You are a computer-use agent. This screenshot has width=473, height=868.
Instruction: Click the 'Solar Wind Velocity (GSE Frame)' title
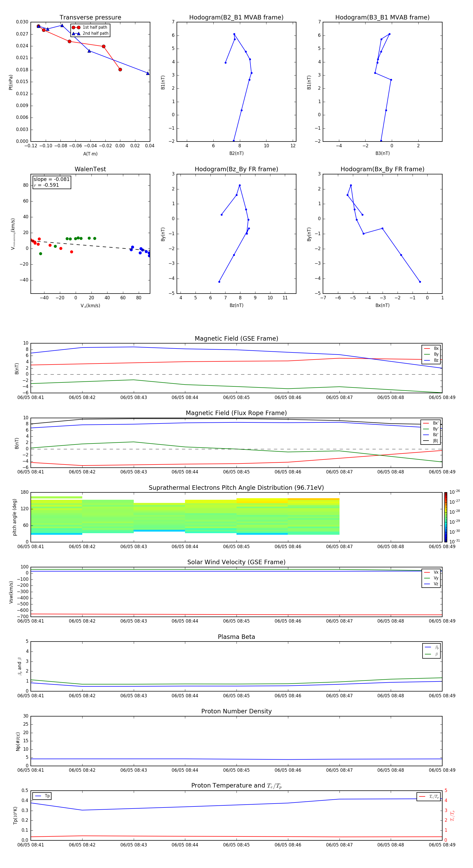[236, 562]
